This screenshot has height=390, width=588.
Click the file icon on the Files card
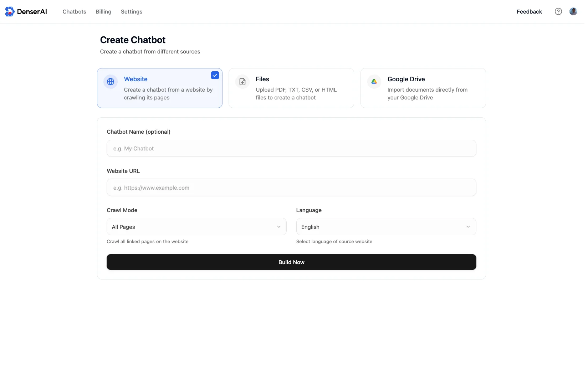point(242,81)
